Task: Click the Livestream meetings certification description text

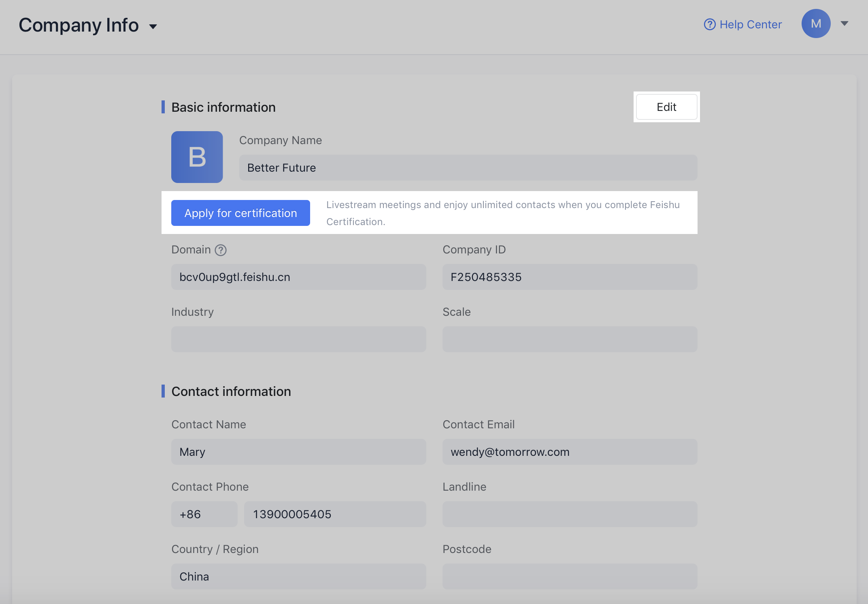Action: pyautogui.click(x=503, y=213)
